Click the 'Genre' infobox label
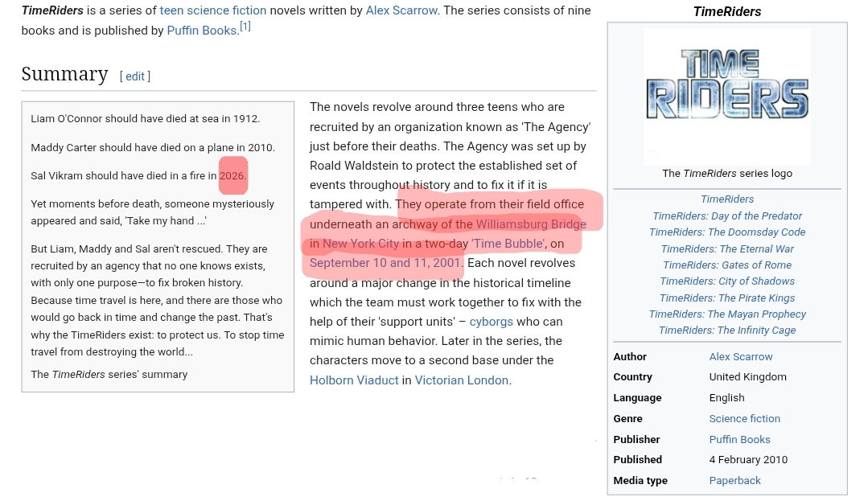868x501 pixels. pyautogui.click(x=627, y=419)
